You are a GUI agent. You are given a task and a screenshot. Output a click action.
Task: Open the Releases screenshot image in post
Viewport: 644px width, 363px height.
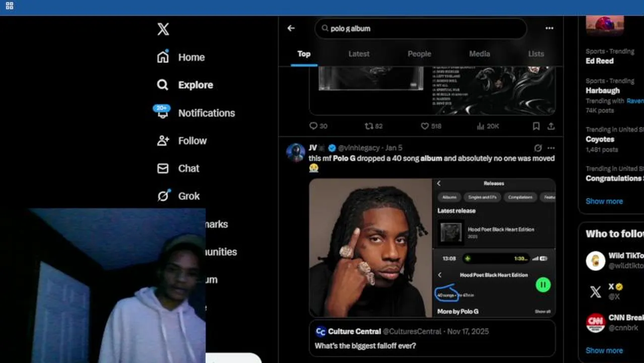[494, 248]
